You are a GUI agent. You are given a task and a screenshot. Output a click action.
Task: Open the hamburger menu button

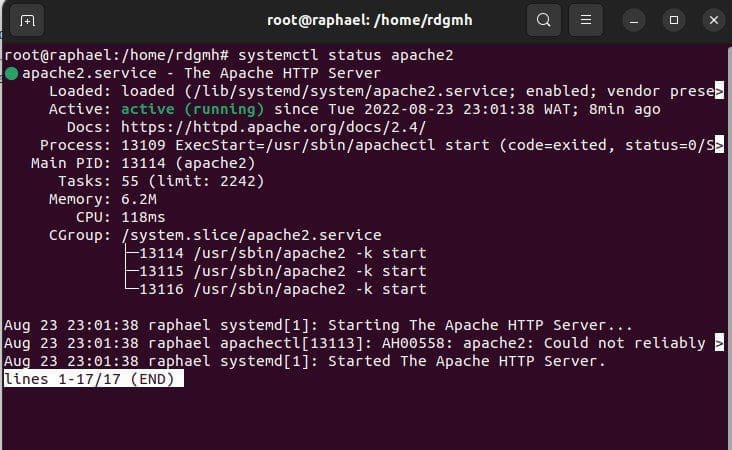(587, 20)
